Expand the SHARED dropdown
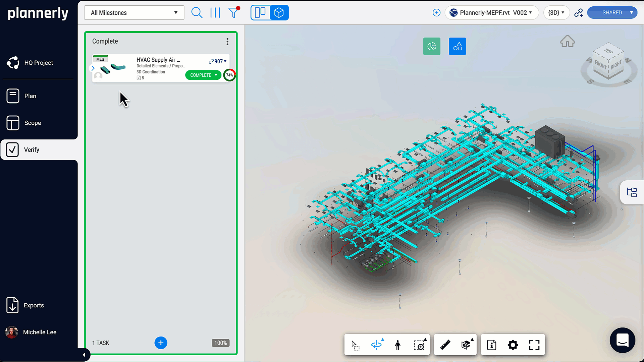The image size is (644, 362). pyautogui.click(x=631, y=13)
